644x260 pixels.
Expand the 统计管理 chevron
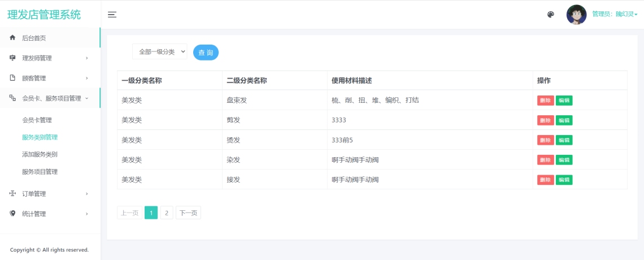click(86, 214)
